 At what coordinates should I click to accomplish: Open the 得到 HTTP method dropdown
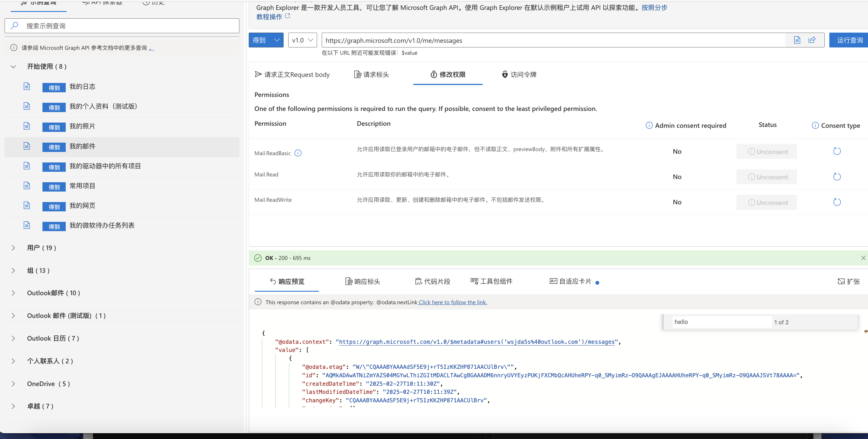coord(266,40)
